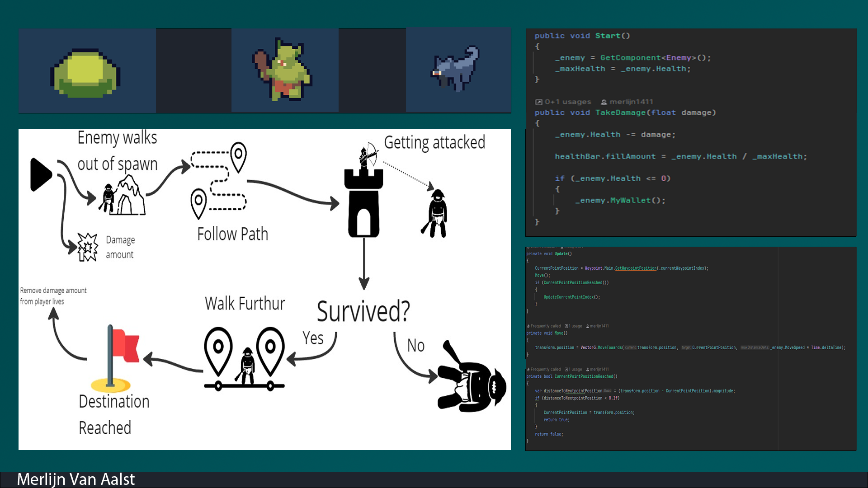Click the damage explosion burst icon

[x=87, y=247]
